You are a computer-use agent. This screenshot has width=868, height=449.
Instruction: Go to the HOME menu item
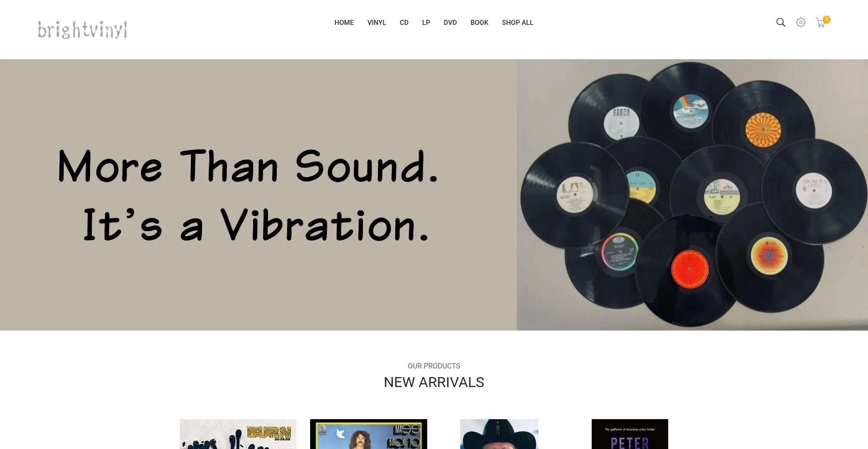click(x=344, y=23)
